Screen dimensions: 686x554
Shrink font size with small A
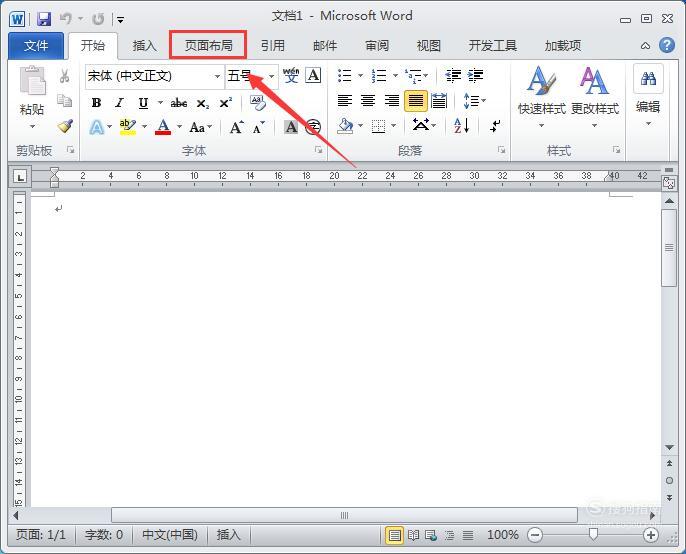(x=259, y=127)
